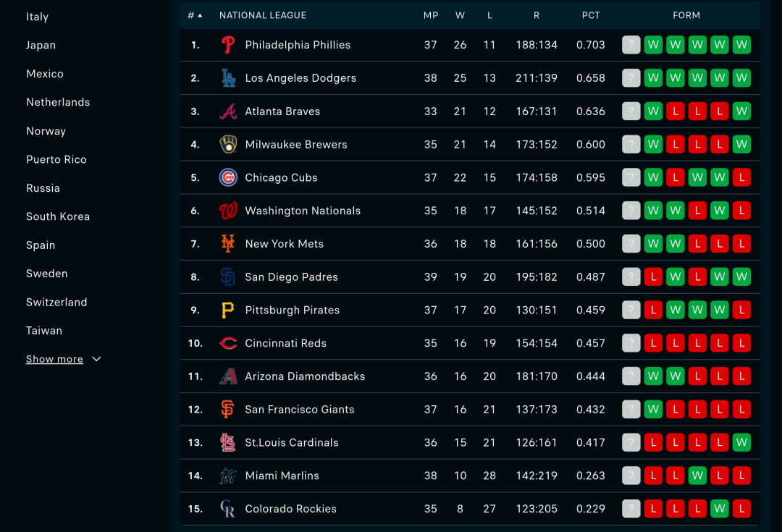The width and height of the screenshot is (782, 532).
Task: Click the Colorado Rockies logo icon
Action: 228,509
